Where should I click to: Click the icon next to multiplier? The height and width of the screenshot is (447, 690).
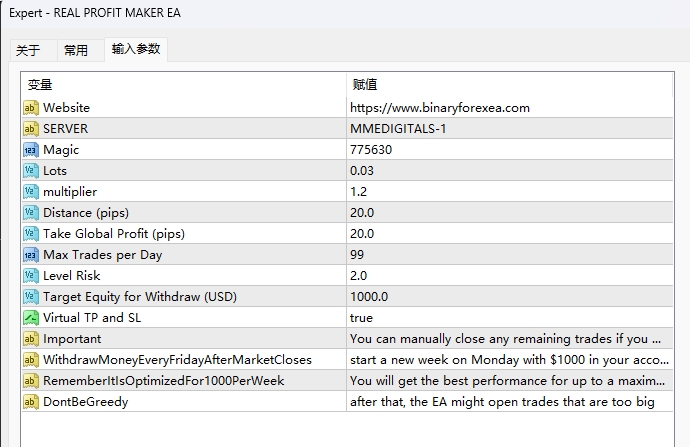pyautogui.click(x=30, y=192)
